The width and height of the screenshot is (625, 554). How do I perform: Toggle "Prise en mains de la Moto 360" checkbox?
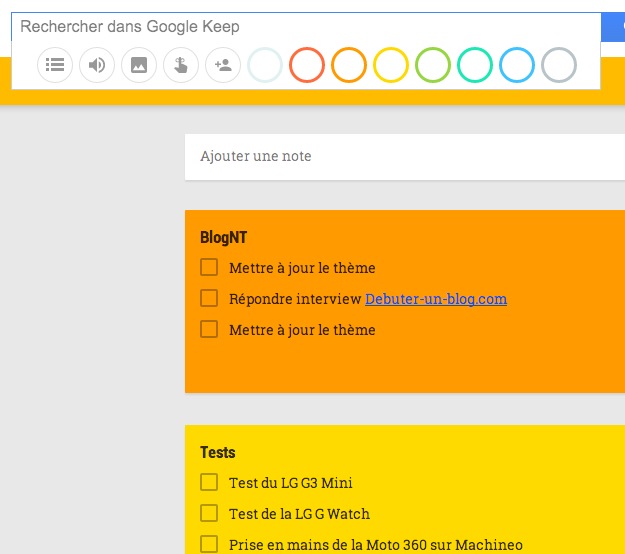click(x=209, y=544)
